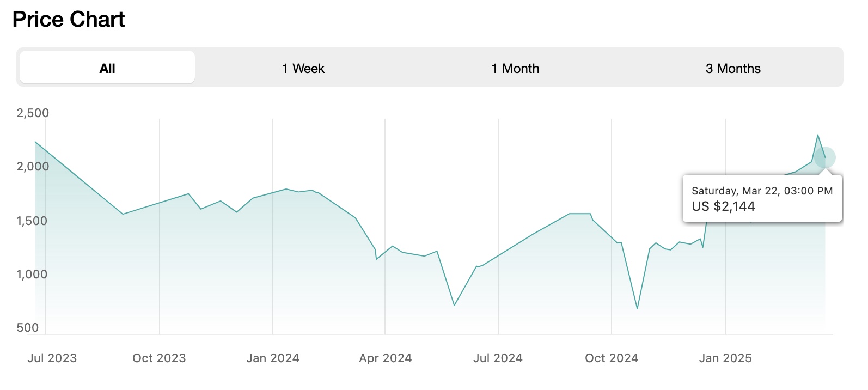868x390 pixels.
Task: Click the Oct 2024 x-axis label
Action: pyautogui.click(x=612, y=358)
